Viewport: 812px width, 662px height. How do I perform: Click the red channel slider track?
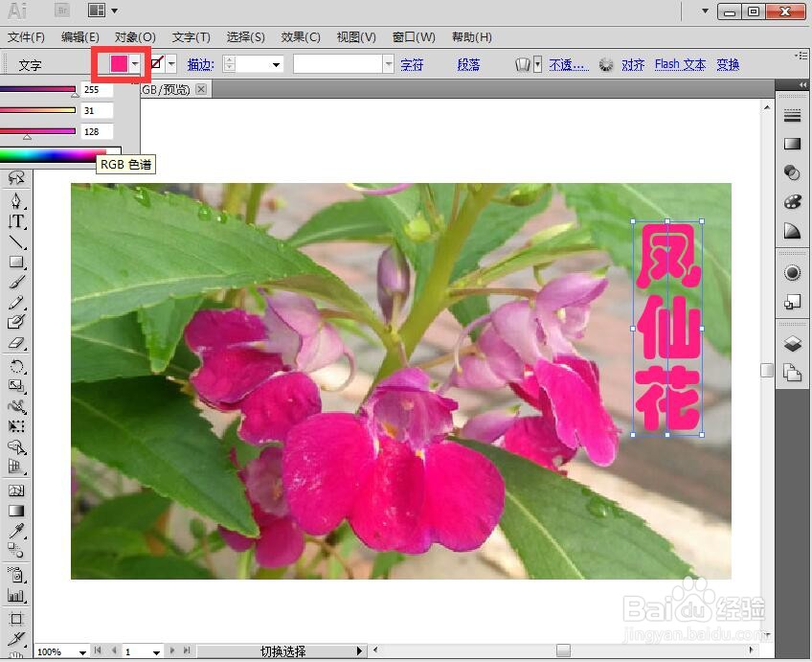click(37, 89)
